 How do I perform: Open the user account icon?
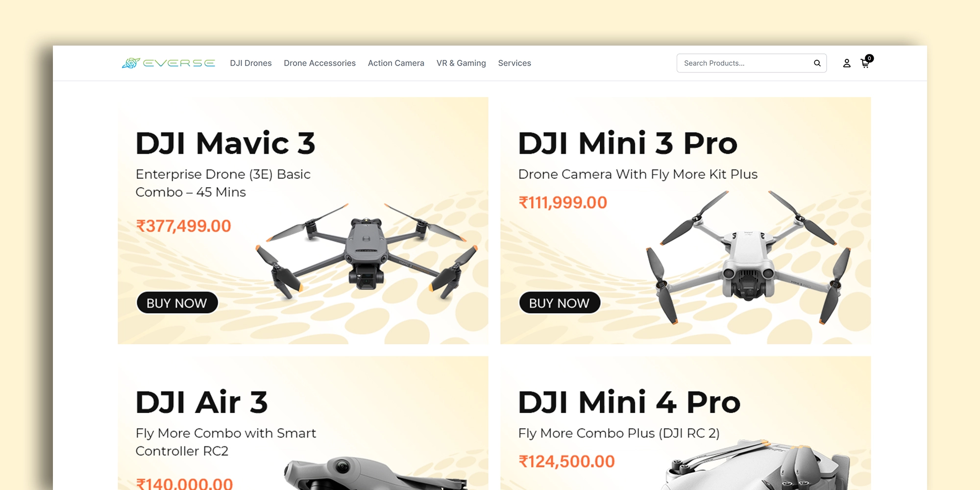847,63
